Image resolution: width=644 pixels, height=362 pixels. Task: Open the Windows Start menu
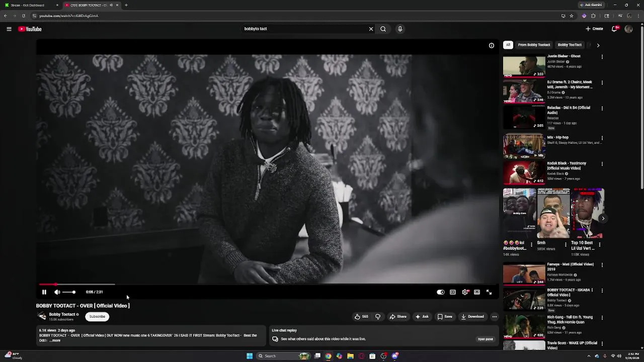point(250,356)
